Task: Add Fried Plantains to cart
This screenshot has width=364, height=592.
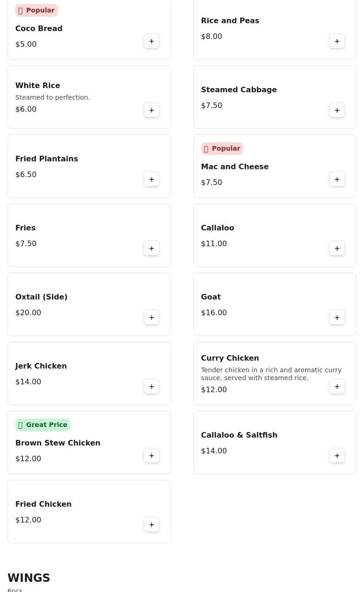Action: pos(152,179)
